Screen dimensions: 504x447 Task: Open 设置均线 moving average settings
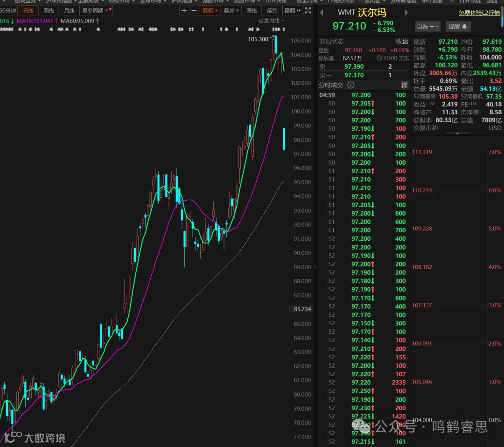(x=271, y=21)
